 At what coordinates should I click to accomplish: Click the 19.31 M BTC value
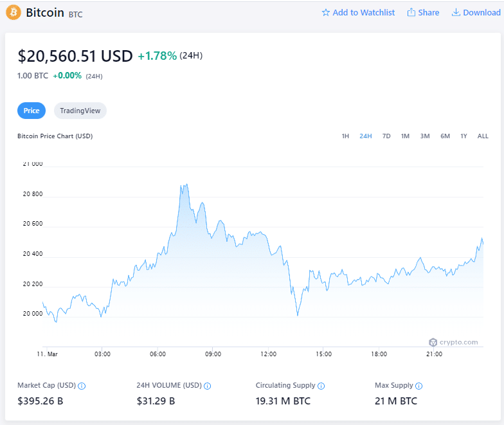tap(283, 401)
